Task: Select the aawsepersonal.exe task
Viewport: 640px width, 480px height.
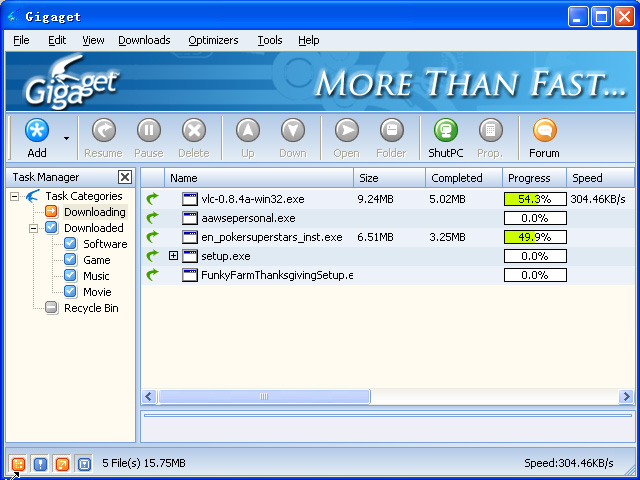Action: (248, 218)
